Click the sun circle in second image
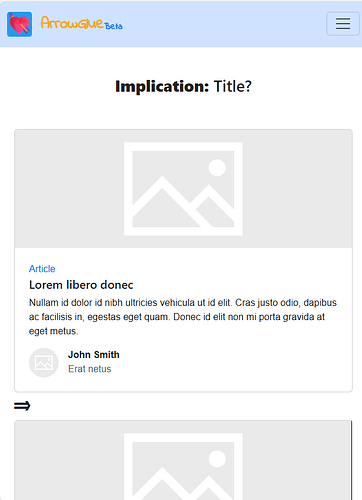The image size is (362, 500). pyautogui.click(x=217, y=459)
